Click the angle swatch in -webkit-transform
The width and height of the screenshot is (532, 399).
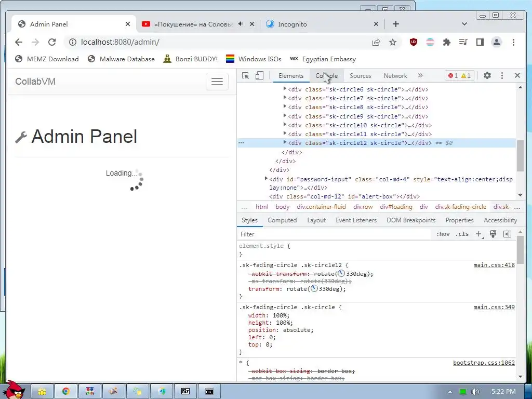coord(341,273)
